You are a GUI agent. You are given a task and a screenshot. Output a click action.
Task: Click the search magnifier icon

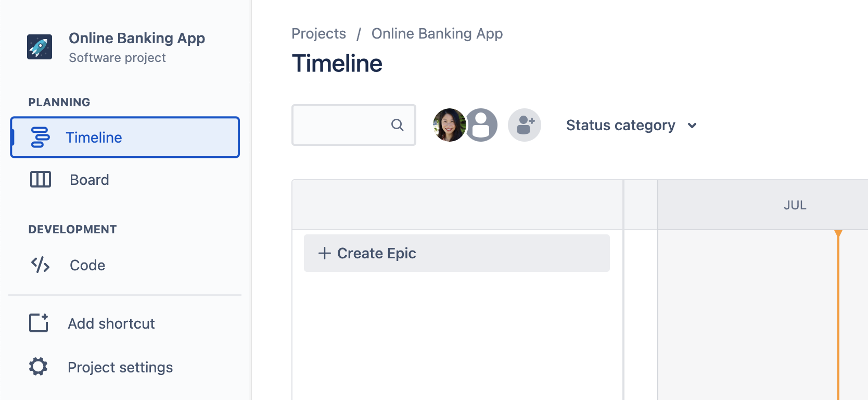pyautogui.click(x=397, y=125)
